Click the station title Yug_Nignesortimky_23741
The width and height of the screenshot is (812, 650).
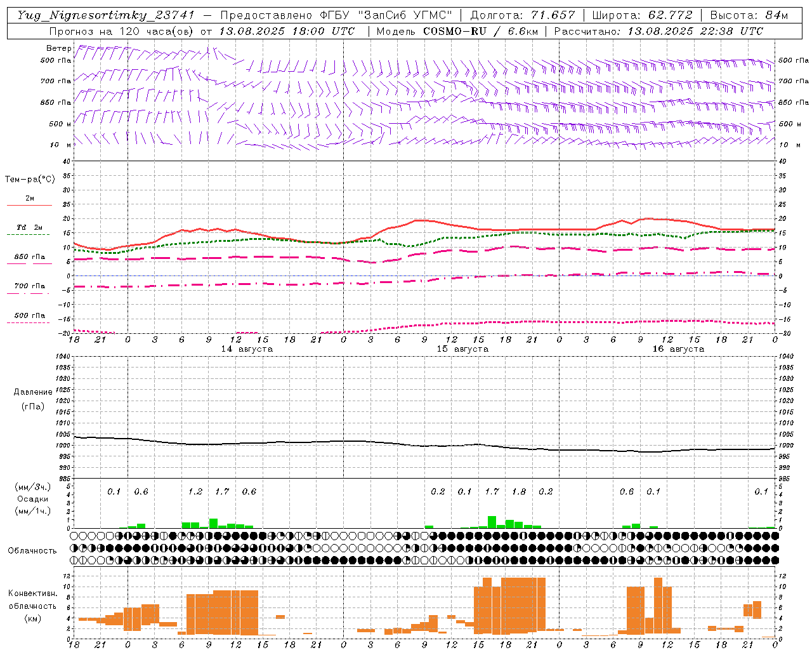pyautogui.click(x=105, y=15)
